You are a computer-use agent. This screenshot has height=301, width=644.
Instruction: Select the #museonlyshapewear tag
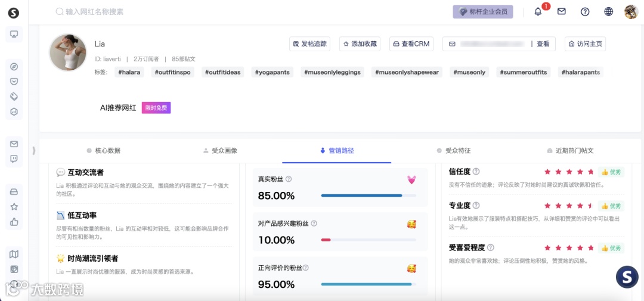tap(407, 72)
